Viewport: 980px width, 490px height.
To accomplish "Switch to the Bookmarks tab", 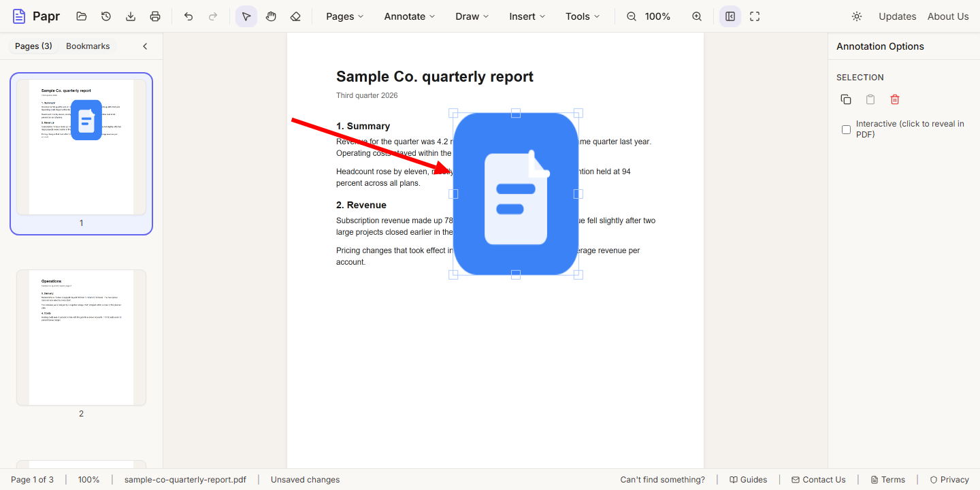I will pyautogui.click(x=88, y=46).
